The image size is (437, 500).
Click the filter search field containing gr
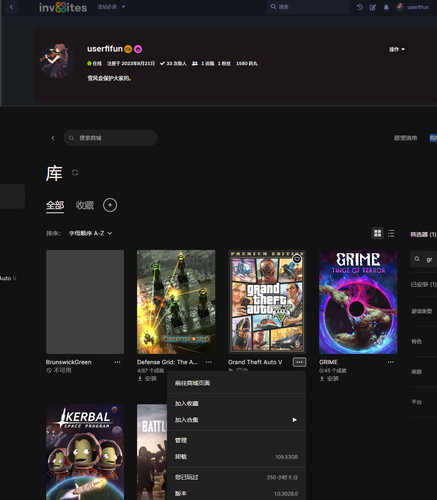[x=424, y=259]
